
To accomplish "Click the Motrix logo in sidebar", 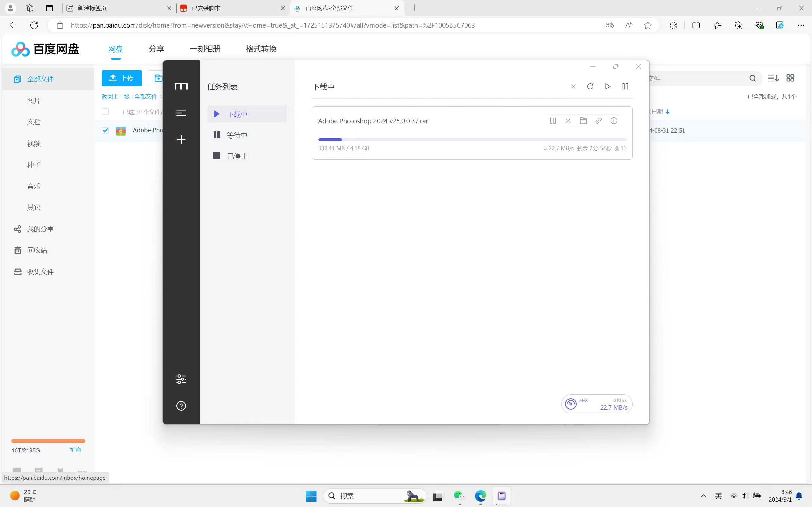I will [x=181, y=87].
